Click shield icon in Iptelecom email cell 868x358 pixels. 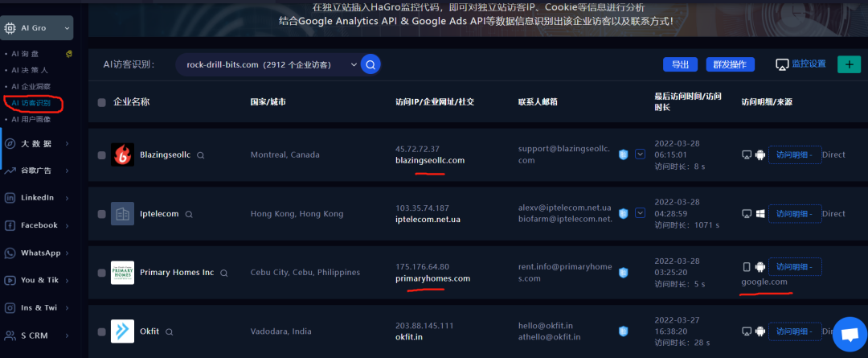click(624, 213)
